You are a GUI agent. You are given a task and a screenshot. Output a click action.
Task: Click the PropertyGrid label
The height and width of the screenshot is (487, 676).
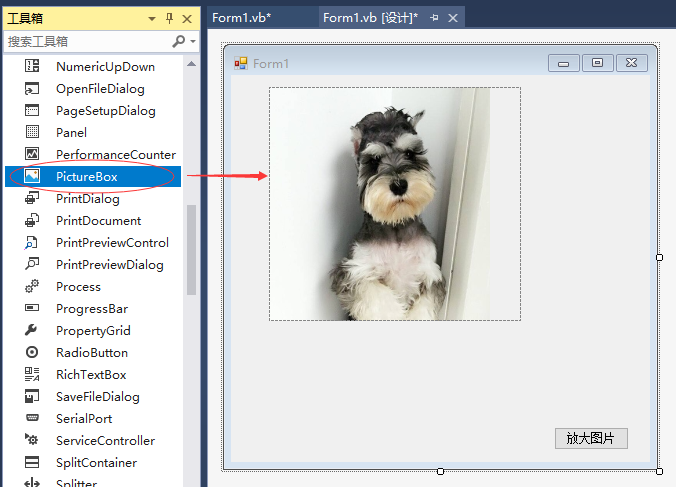tap(94, 331)
